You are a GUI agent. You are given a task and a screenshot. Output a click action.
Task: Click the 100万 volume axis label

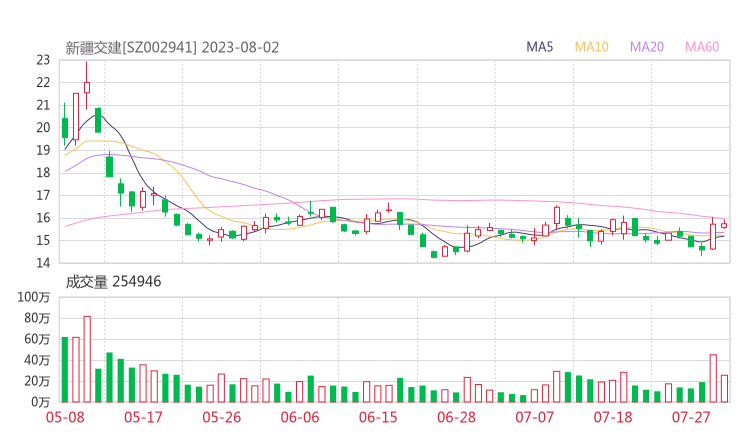point(34,297)
